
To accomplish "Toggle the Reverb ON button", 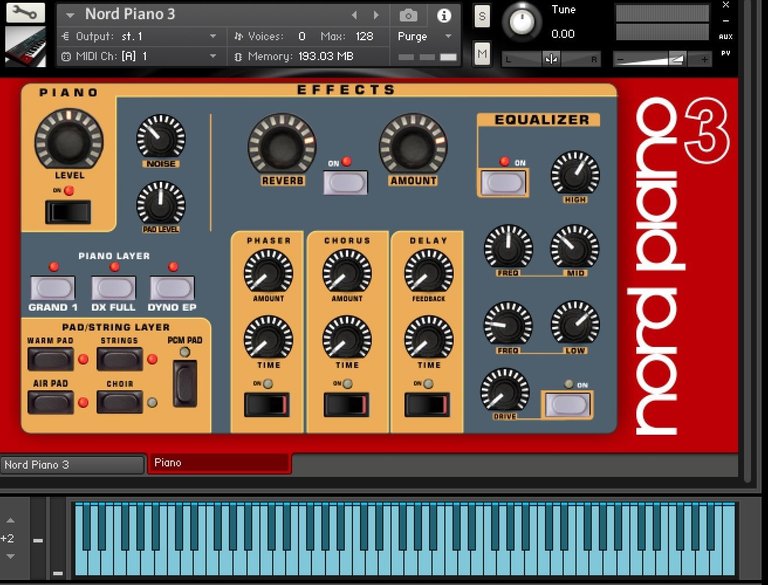I will (345, 182).
